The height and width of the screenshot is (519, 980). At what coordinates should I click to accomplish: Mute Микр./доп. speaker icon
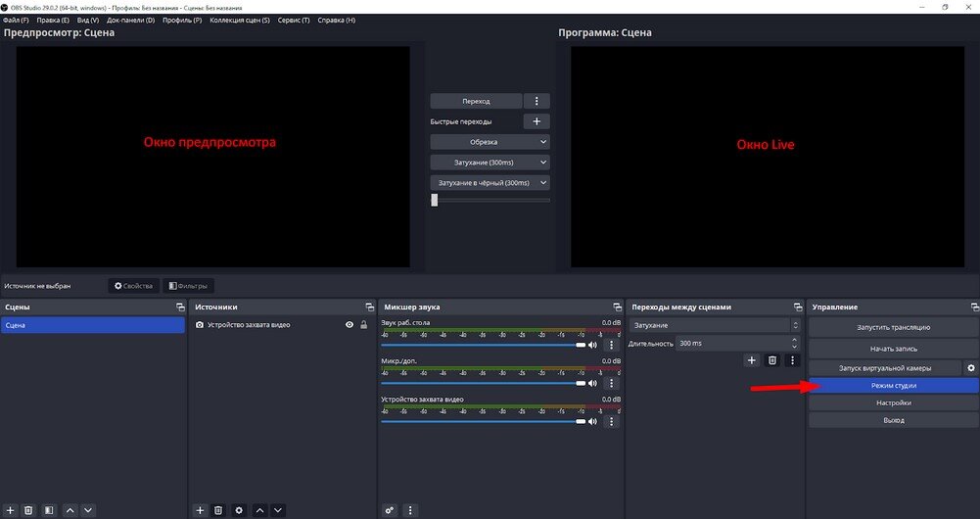click(x=592, y=383)
